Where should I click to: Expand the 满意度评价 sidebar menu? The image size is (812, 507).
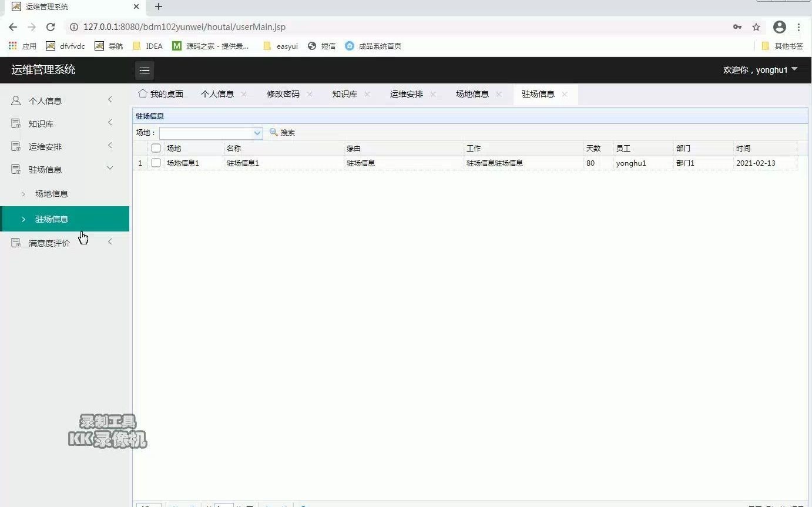(65, 243)
